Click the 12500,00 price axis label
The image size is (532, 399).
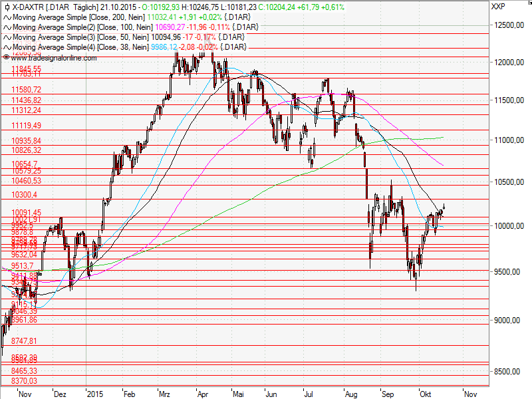pyautogui.click(x=508, y=25)
